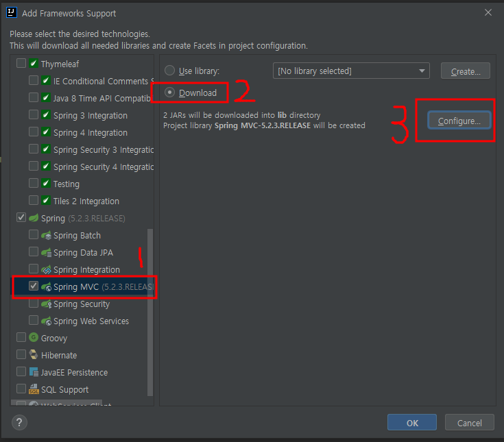Open help with the question mark icon

coord(20,422)
